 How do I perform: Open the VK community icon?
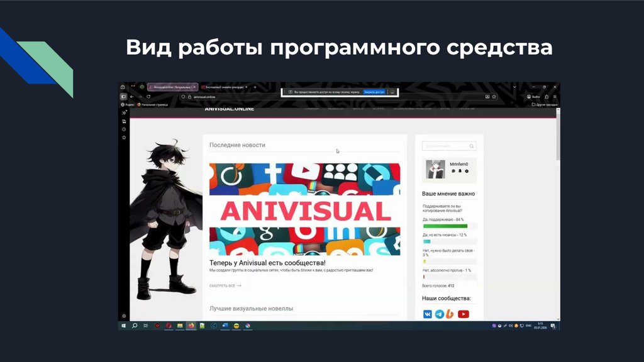point(428,314)
